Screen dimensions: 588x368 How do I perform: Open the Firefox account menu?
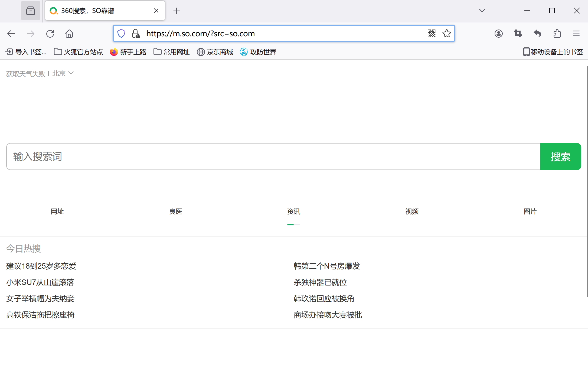[498, 34]
